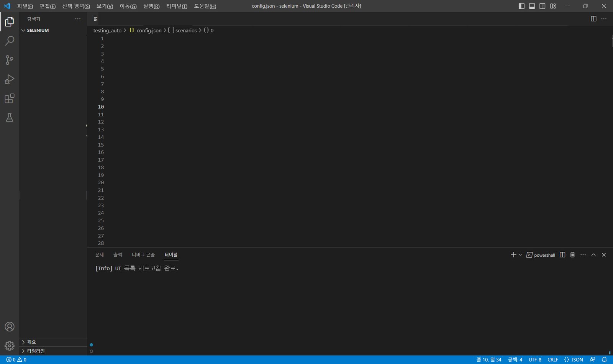Open editor More Actions ellipsis
The image size is (613, 364).
(604, 19)
